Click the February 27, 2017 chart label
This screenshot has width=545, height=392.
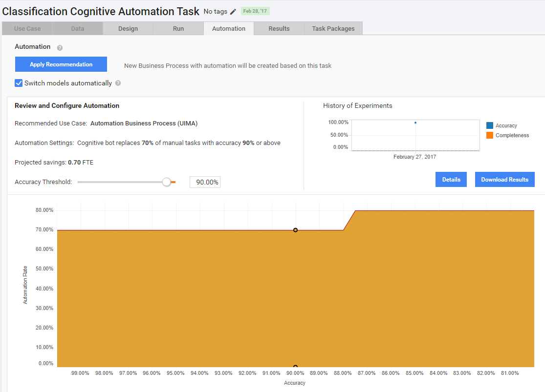414,157
